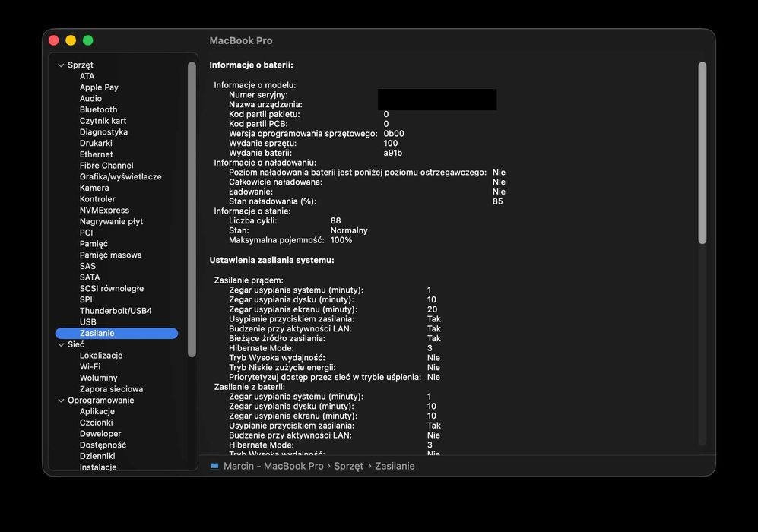
Task: Select Pamięć masowa entry
Action: coord(111,255)
